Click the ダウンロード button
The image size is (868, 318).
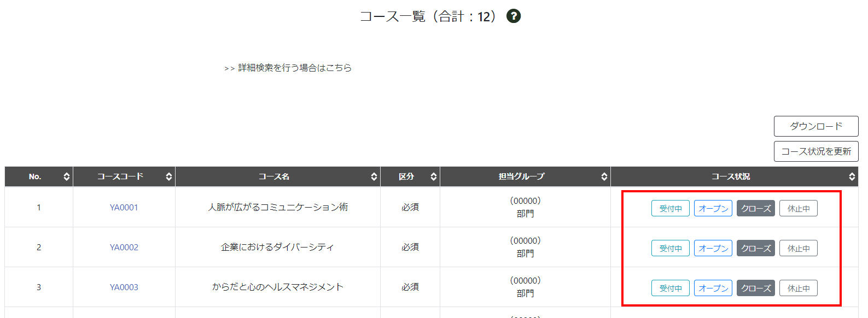point(815,126)
